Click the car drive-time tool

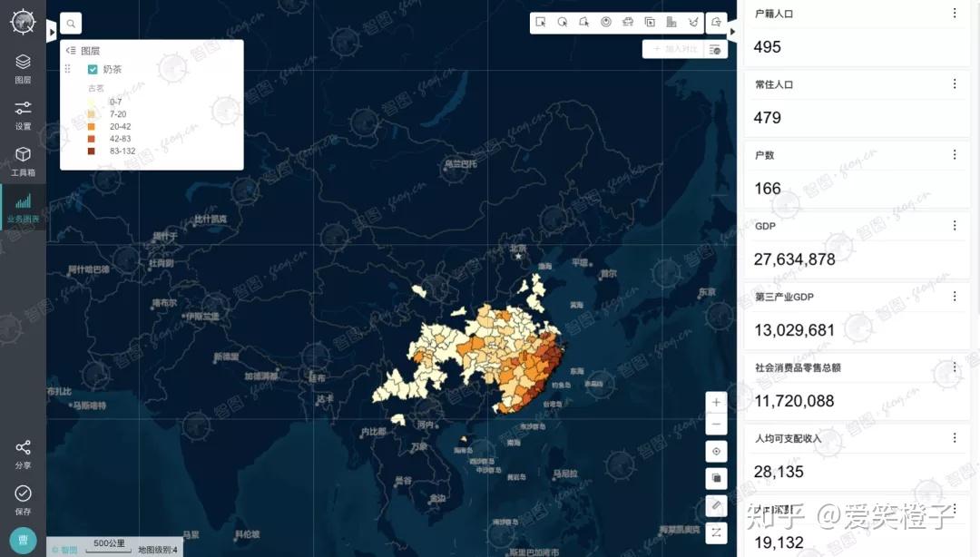point(628,22)
